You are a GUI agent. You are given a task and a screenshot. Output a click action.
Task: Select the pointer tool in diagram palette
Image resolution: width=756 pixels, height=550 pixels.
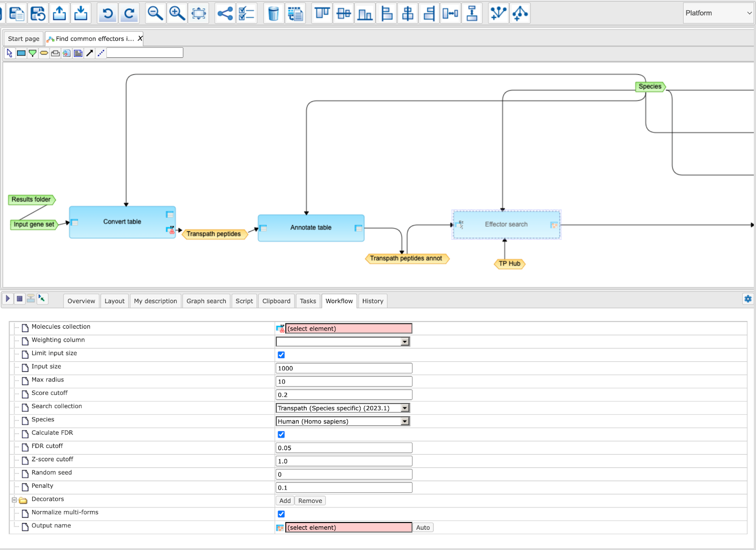click(x=10, y=53)
